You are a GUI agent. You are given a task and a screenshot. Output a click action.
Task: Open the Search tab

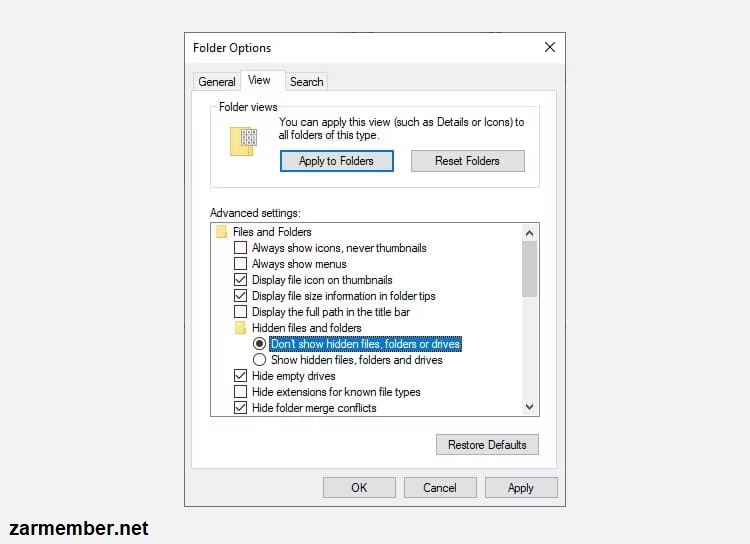tap(307, 82)
